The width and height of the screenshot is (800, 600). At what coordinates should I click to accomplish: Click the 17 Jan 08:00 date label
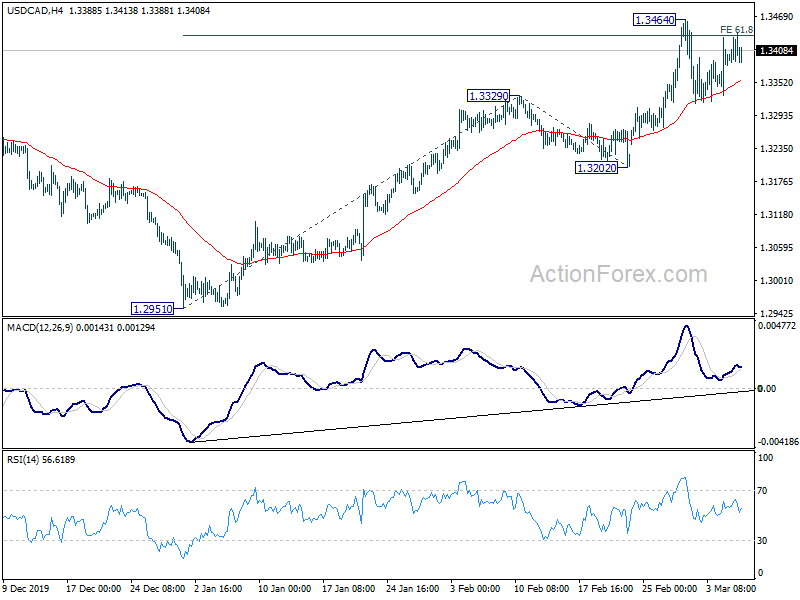coord(349,588)
